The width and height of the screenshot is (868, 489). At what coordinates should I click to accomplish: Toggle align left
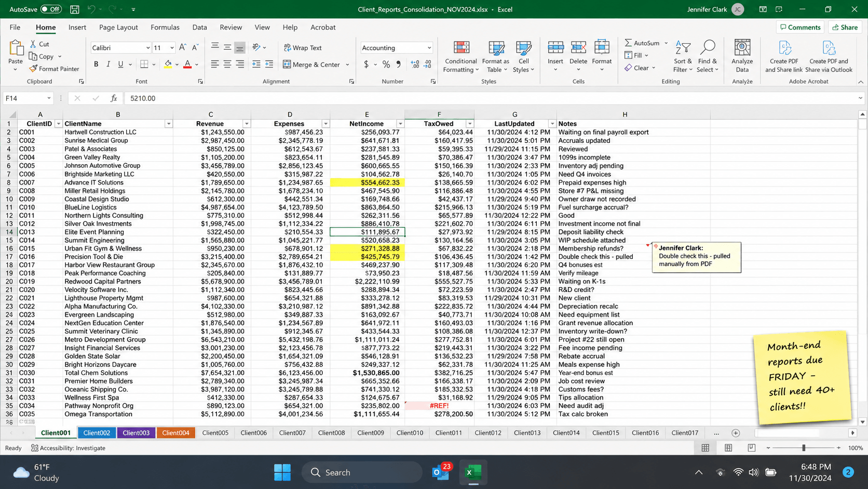click(215, 64)
